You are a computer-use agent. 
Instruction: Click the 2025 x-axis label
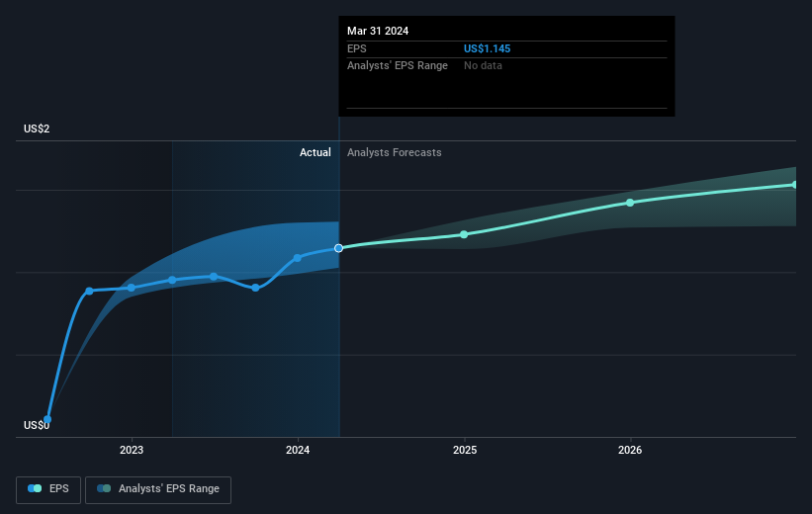point(465,450)
